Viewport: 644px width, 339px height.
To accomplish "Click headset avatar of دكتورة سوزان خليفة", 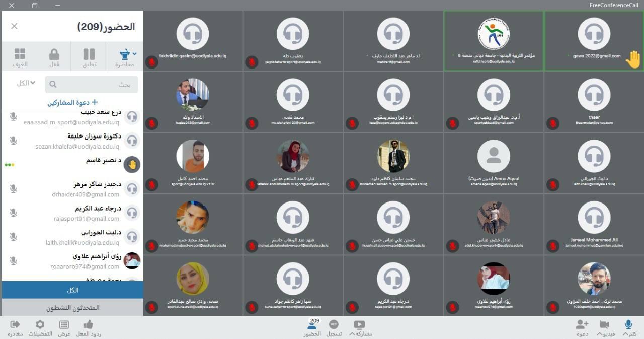I will [x=132, y=140].
